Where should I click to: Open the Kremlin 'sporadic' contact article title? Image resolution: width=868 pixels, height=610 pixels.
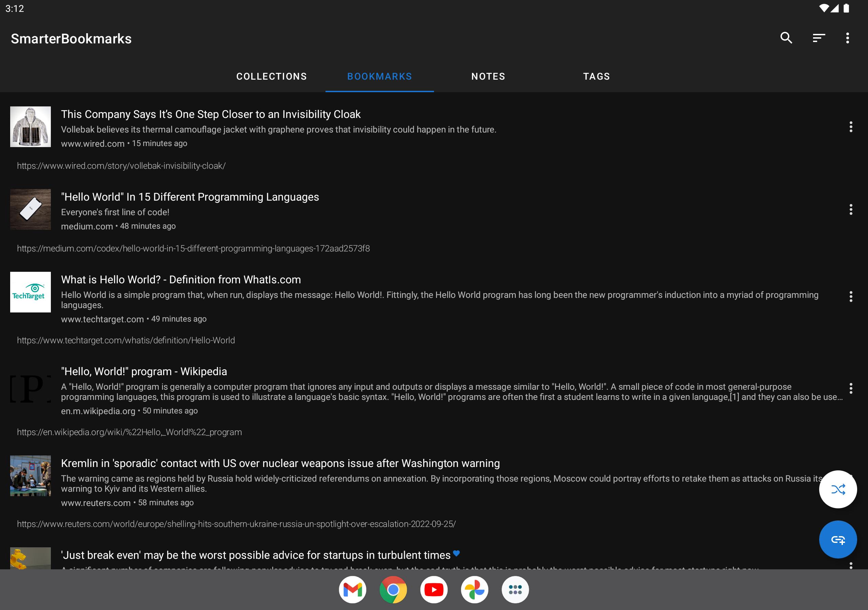click(x=280, y=463)
